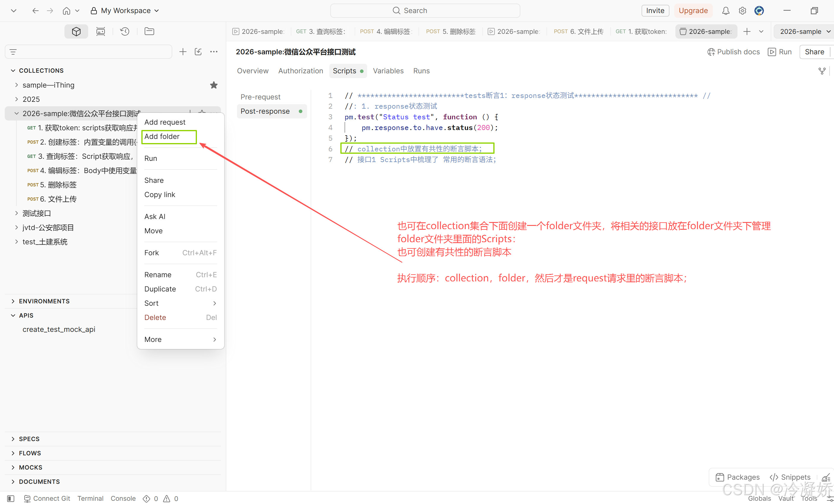This screenshot has height=504, width=834.
Task: Click the Home icon
Action: point(66,11)
